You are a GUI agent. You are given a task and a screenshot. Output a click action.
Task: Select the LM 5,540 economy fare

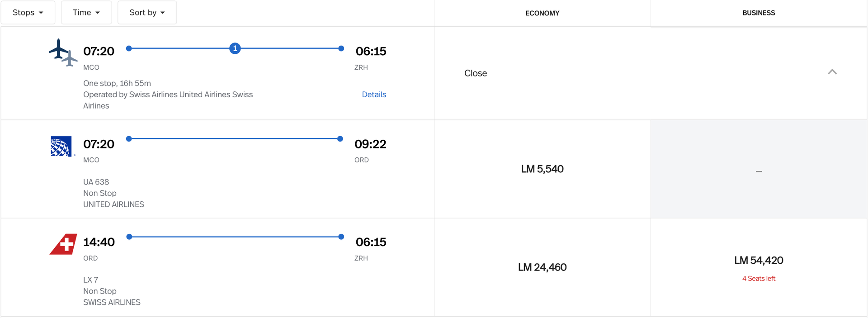542,169
